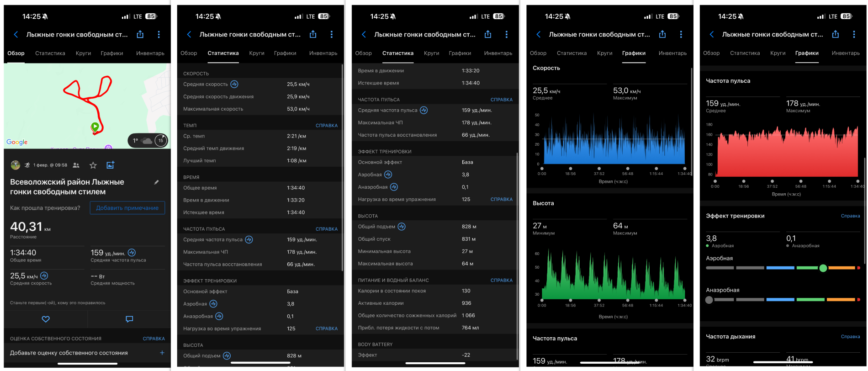Open Справка beside Нагрузка on ТЕМП screen

coord(327,329)
